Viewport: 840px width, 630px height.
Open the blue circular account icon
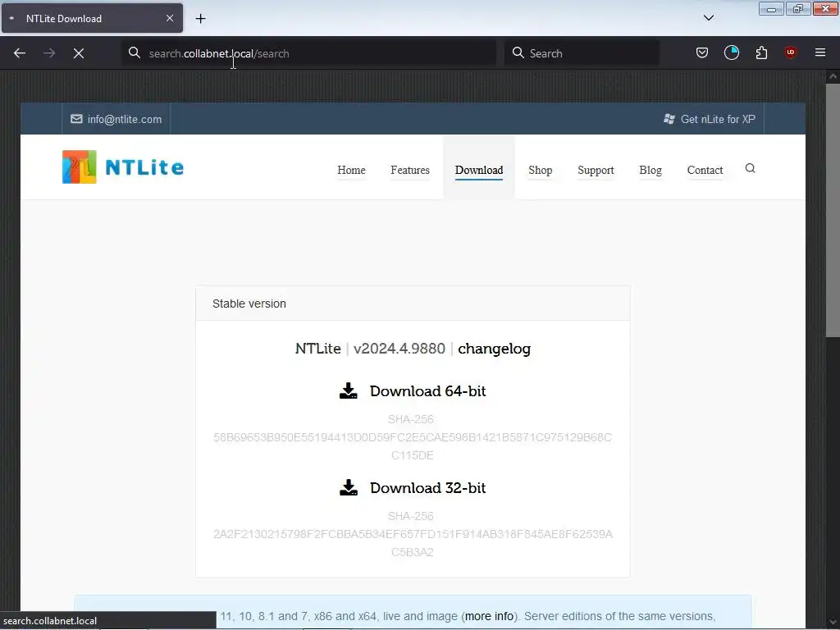pyautogui.click(x=731, y=52)
